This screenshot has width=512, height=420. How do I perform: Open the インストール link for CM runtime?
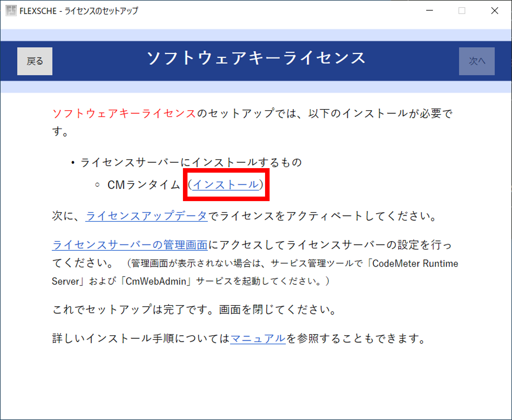coord(226,185)
